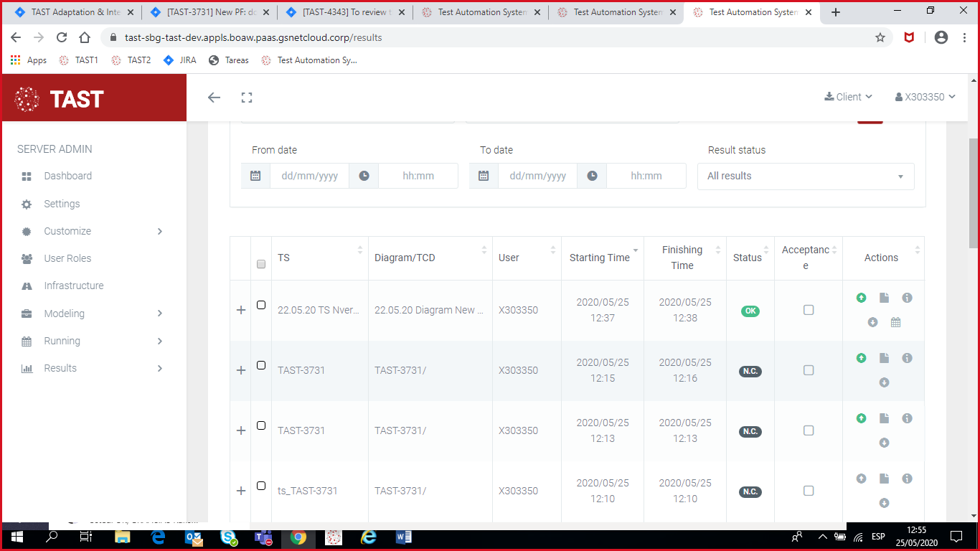Open From date calendar picker icon
The width and height of the screenshot is (980, 551).
pyautogui.click(x=255, y=176)
